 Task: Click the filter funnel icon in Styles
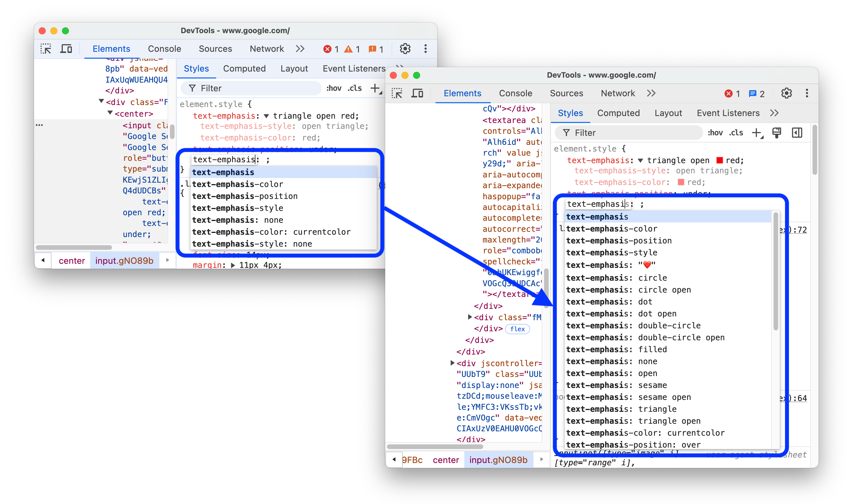click(567, 133)
